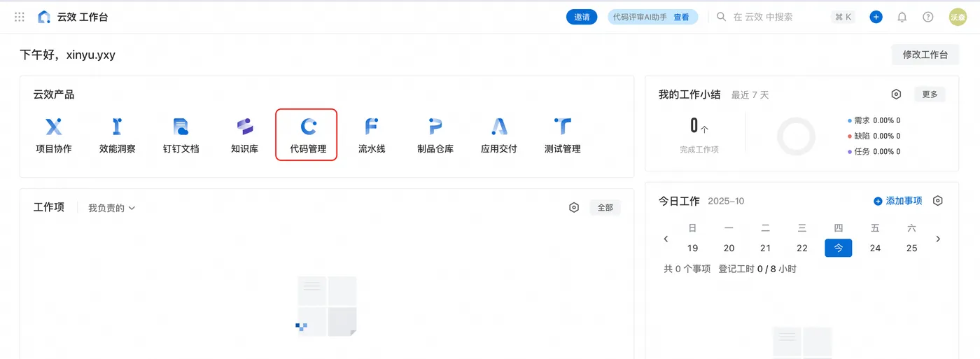Click the 邀请 button

click(x=582, y=17)
